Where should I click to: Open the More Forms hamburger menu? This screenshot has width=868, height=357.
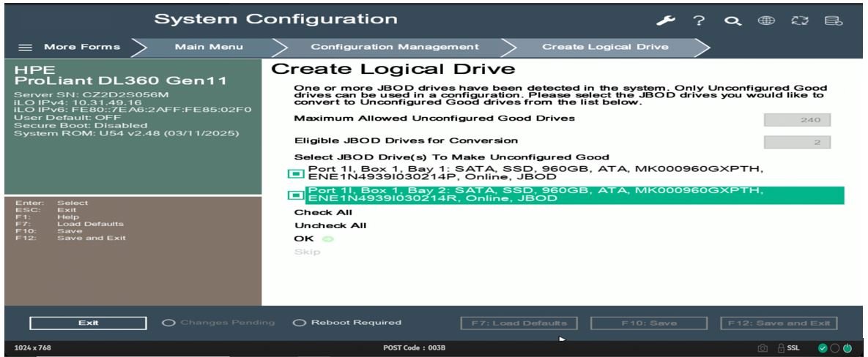(x=26, y=47)
